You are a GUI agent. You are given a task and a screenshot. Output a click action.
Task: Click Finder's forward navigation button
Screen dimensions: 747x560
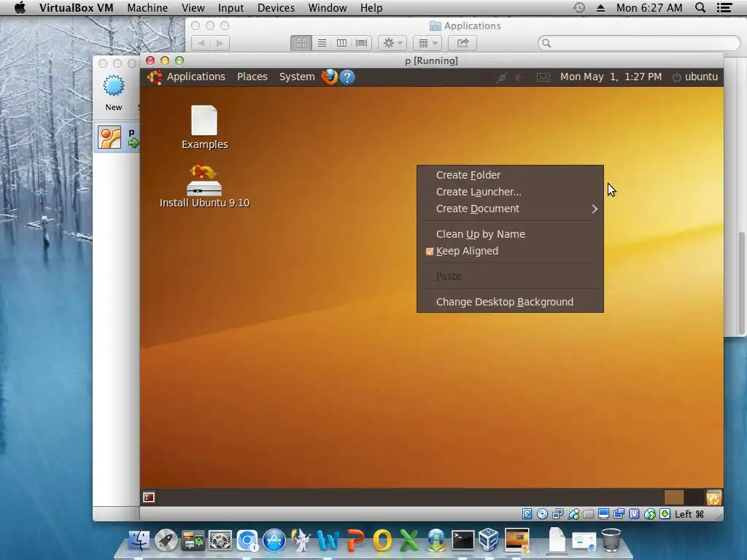[x=220, y=43]
